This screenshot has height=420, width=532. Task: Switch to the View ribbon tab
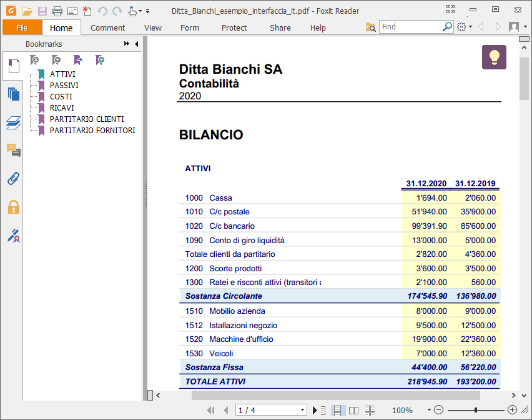(153, 28)
